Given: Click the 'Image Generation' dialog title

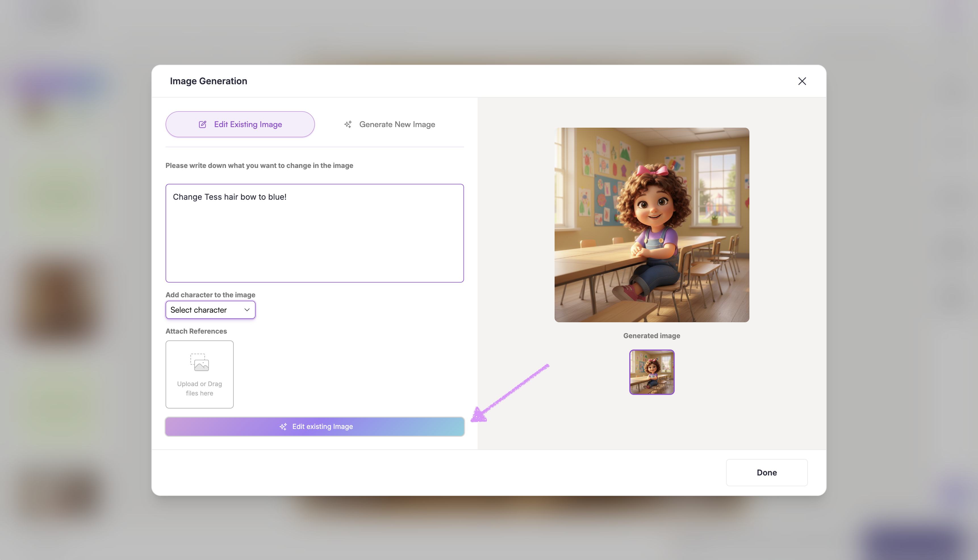Looking at the screenshot, I should click(208, 81).
